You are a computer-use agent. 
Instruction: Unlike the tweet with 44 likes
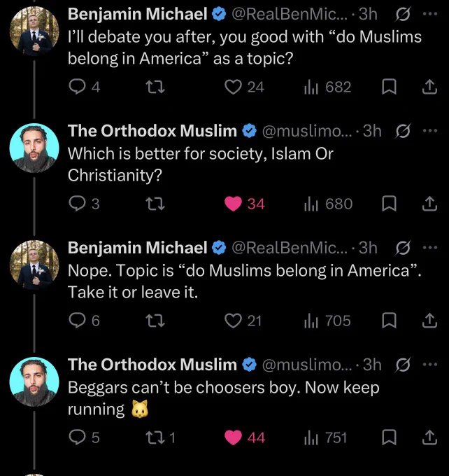coord(233,437)
